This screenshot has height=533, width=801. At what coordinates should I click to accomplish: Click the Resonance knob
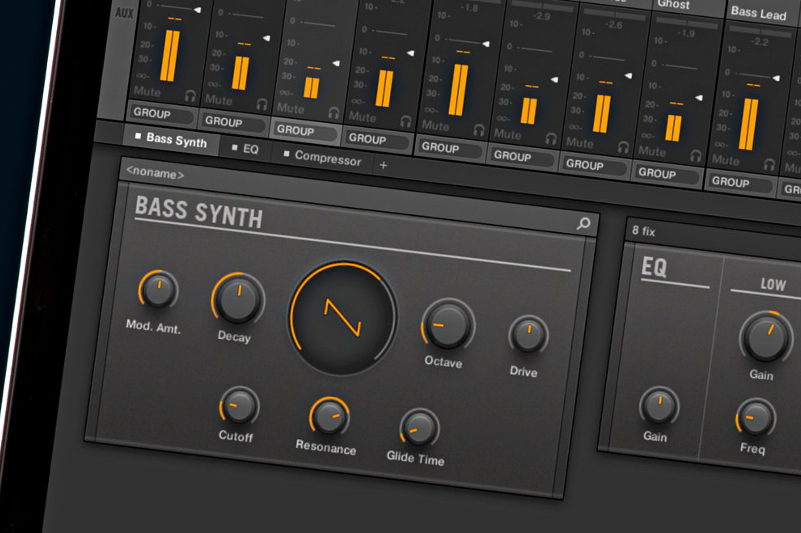click(x=329, y=417)
